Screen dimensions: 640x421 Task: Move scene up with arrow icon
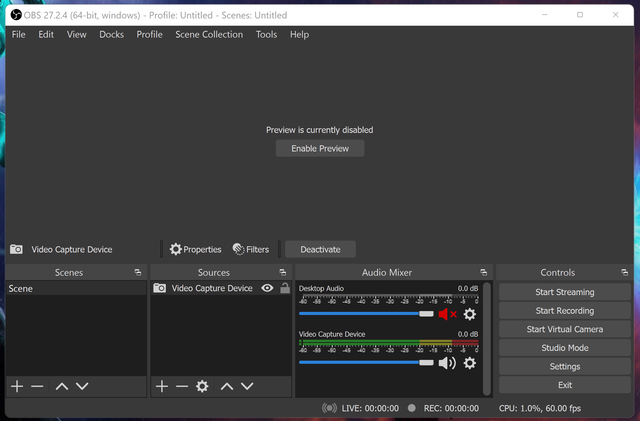[62, 386]
